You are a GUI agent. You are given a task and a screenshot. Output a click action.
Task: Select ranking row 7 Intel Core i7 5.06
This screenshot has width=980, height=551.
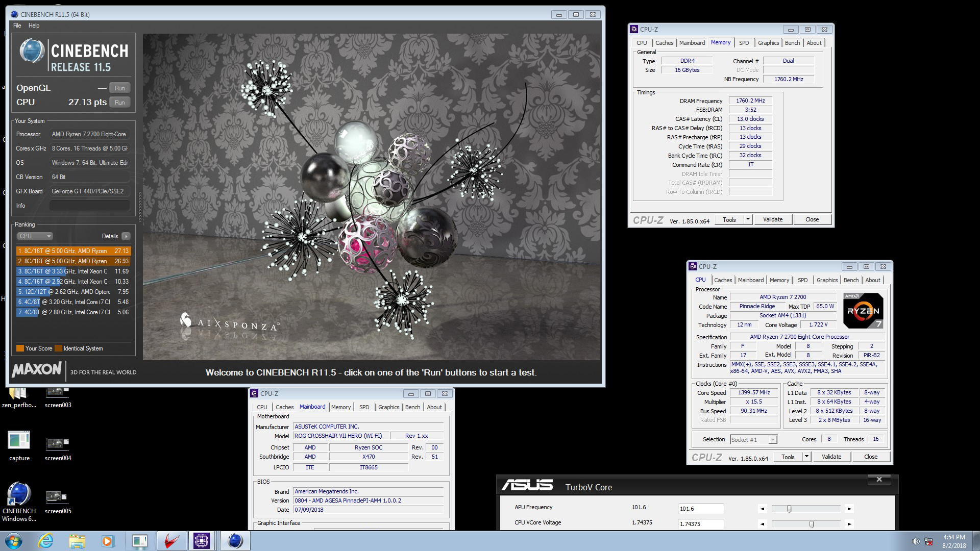click(73, 312)
